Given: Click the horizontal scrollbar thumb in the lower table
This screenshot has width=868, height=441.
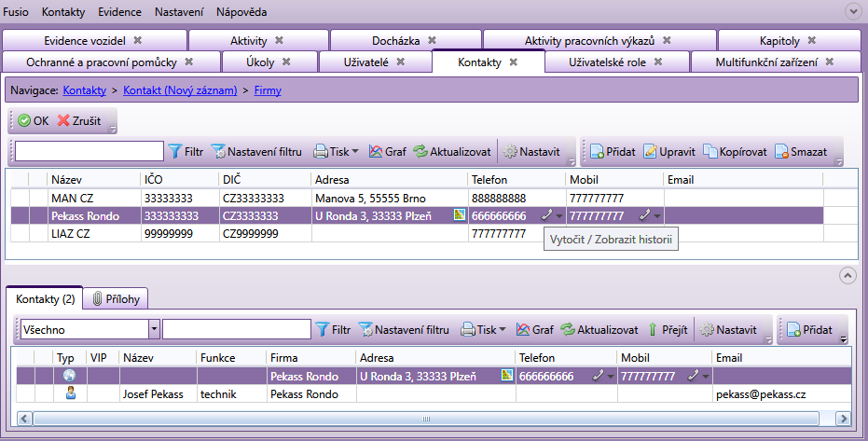Looking at the screenshot, I should tap(426, 419).
